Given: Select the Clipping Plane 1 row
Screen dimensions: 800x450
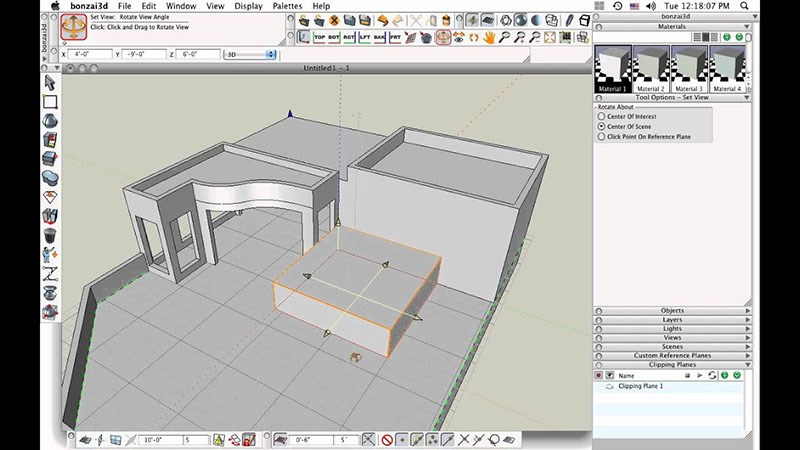Looking at the screenshot, I should click(x=668, y=386).
